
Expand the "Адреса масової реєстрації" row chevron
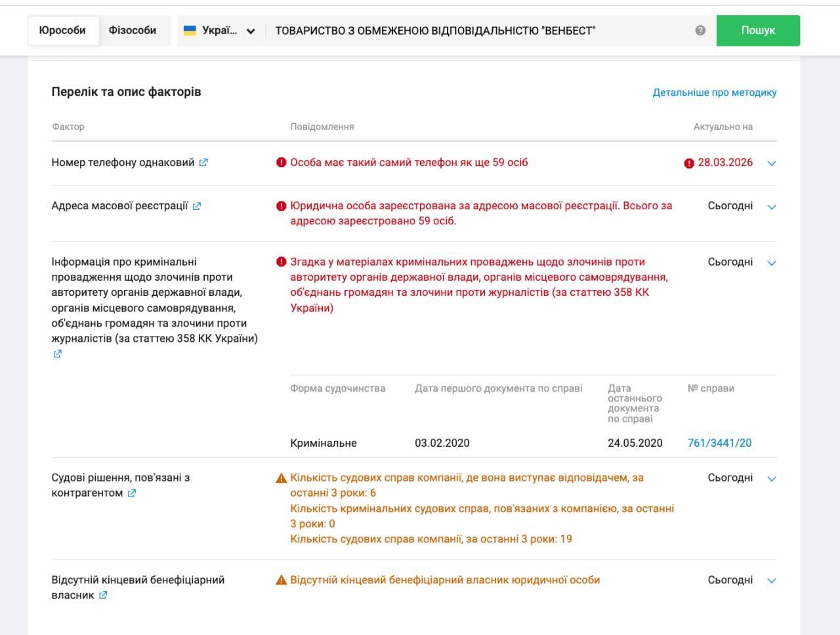pos(772,207)
